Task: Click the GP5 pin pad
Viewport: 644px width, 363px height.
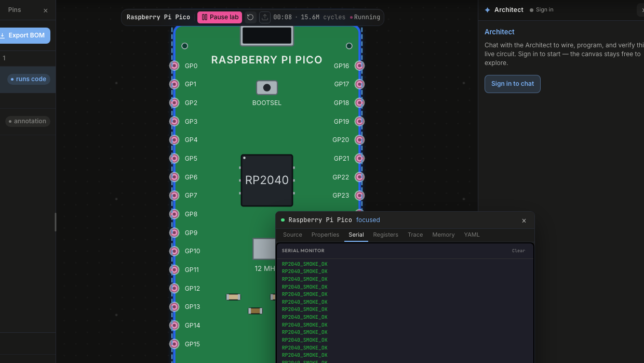Action: 175,158
